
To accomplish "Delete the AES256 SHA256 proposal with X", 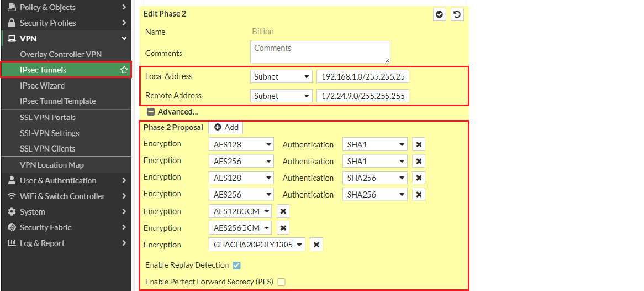I will tap(419, 194).
